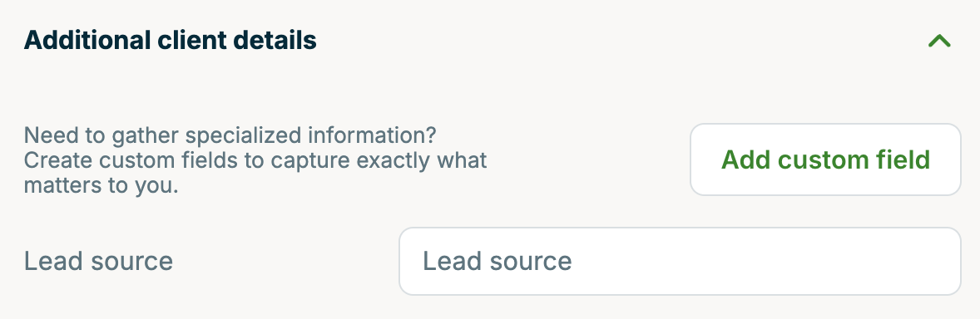
Task: Click the Lead source field label on left
Action: [x=98, y=261]
